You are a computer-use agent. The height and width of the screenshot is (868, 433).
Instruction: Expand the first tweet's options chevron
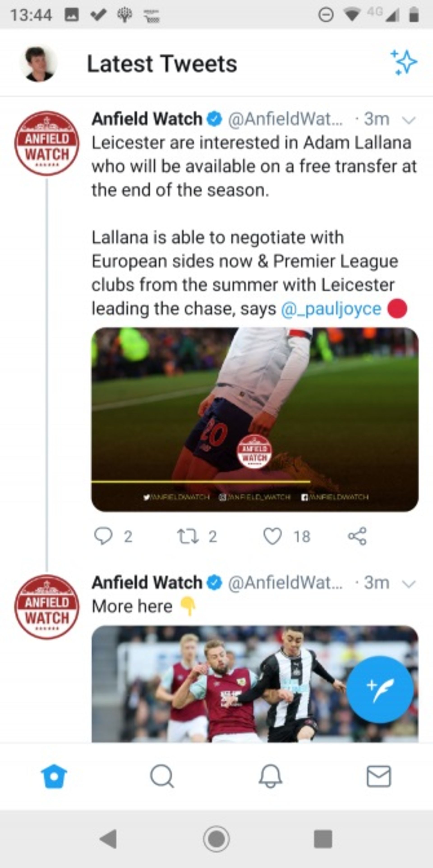[x=409, y=120]
